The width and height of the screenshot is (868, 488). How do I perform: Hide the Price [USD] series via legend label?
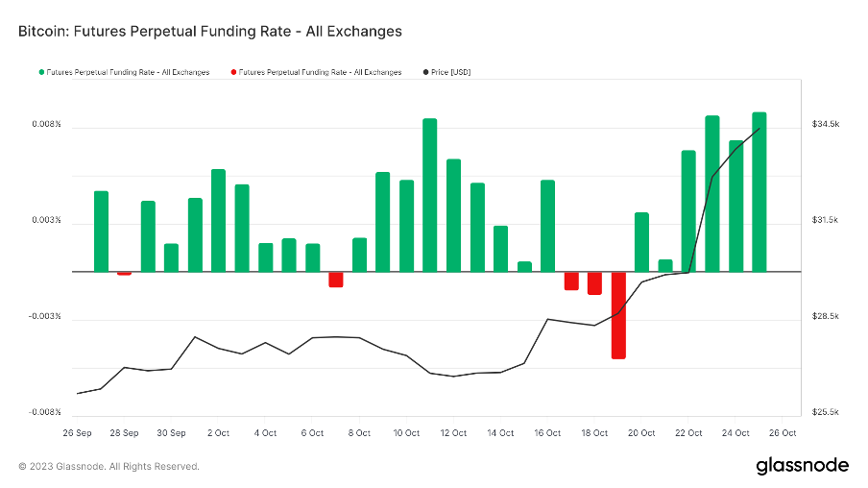(x=451, y=72)
